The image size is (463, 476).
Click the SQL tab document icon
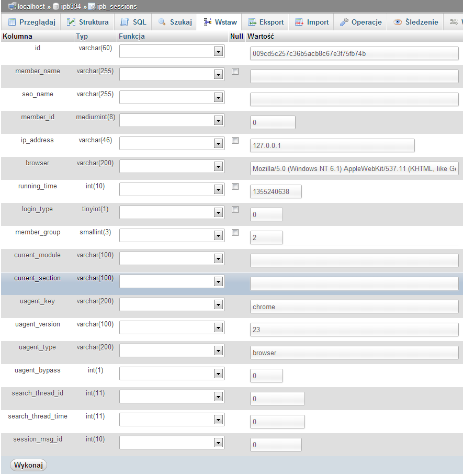pos(125,22)
